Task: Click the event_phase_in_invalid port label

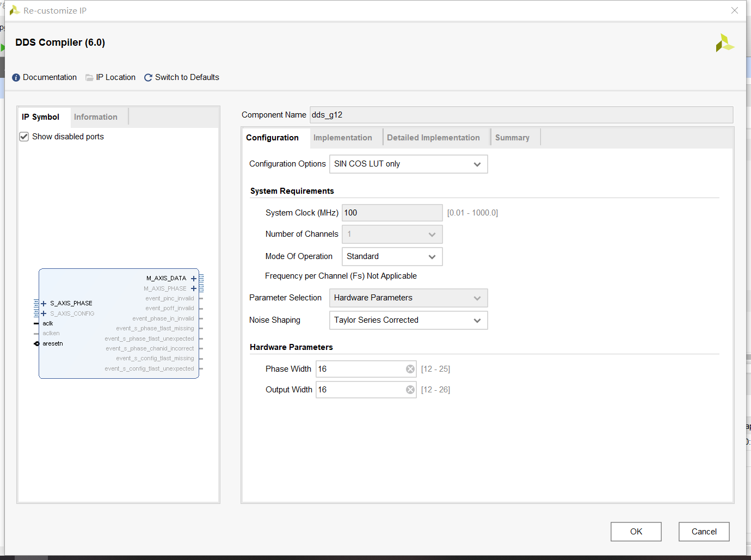Action: (163, 318)
